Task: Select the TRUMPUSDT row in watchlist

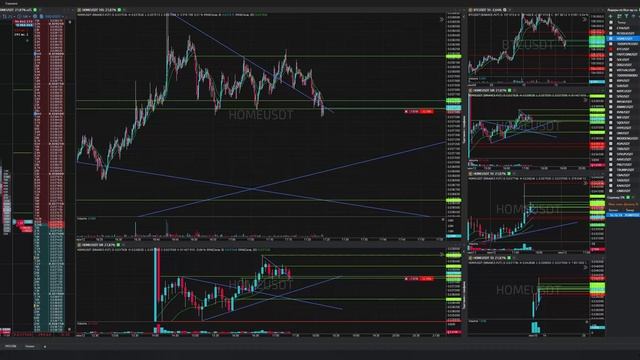Action: (x=623, y=170)
